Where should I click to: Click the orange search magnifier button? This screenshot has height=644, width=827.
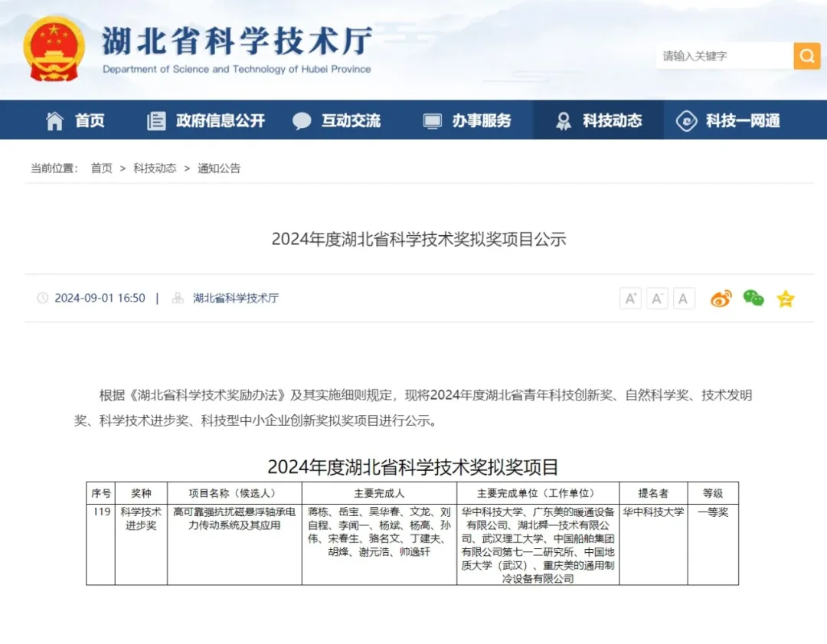click(x=806, y=56)
